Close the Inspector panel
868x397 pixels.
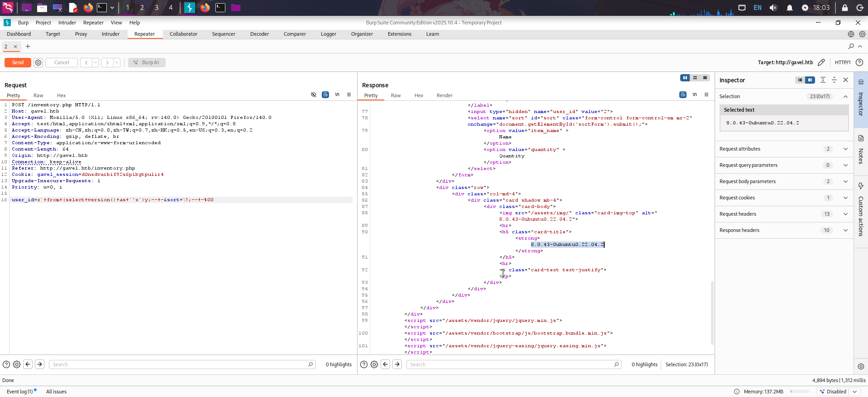point(845,80)
